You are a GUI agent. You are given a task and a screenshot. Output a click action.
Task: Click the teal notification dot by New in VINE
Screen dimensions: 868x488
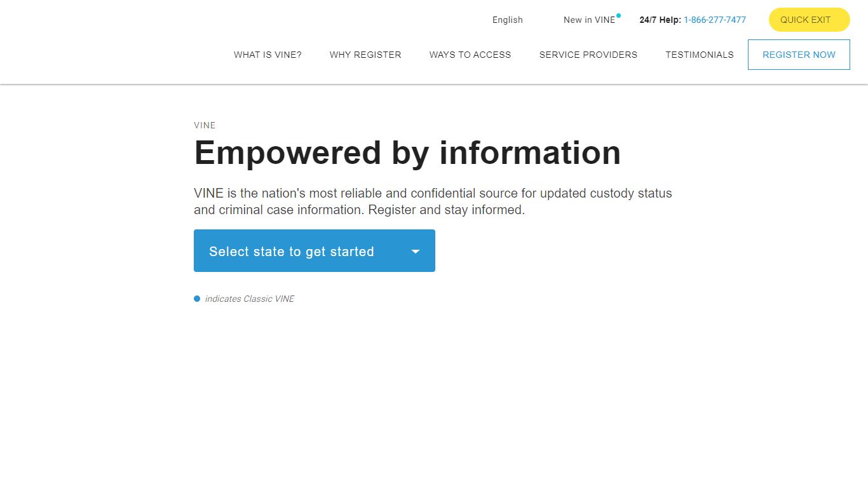click(x=618, y=15)
